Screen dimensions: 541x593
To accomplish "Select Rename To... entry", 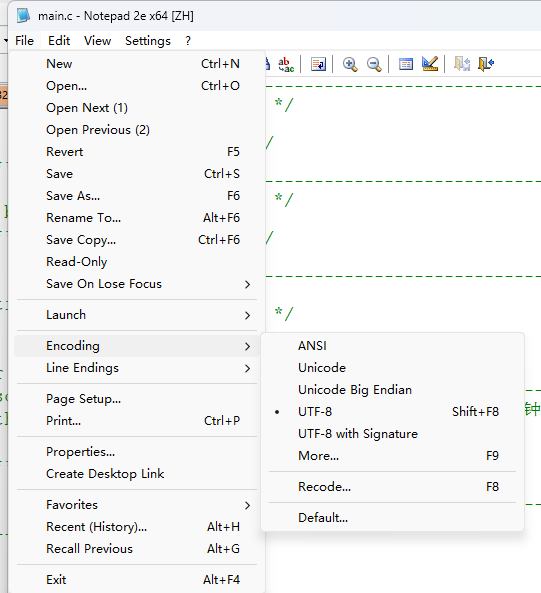I will click(136, 217).
